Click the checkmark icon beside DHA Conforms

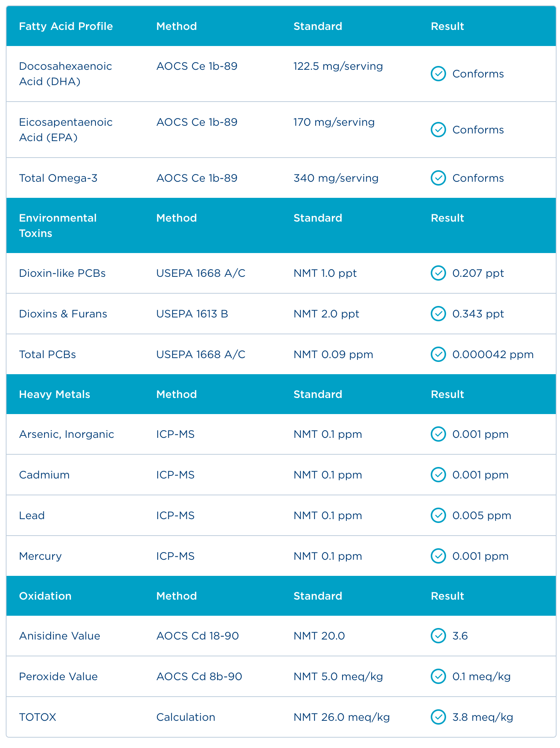click(x=438, y=74)
